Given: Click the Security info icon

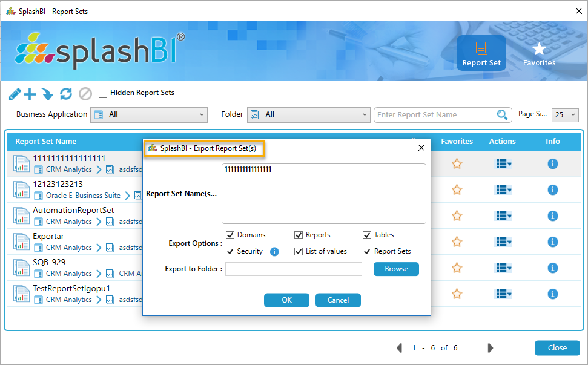Looking at the screenshot, I should click(x=274, y=252).
